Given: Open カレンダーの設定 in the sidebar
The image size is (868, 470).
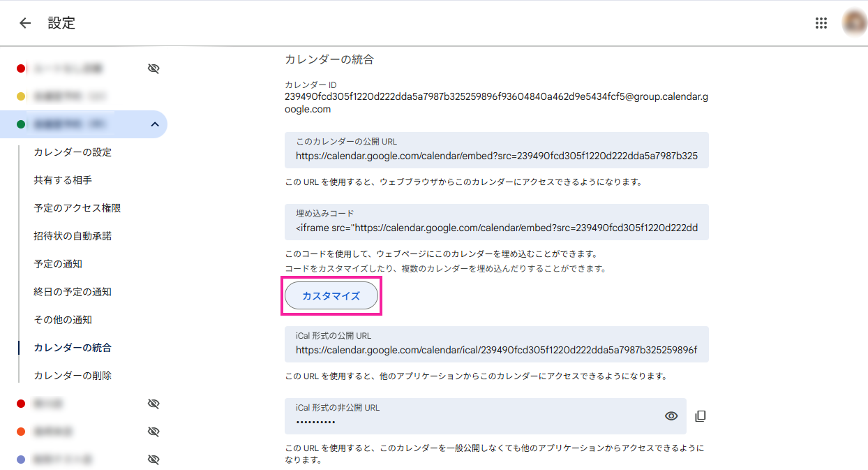Looking at the screenshot, I should click(x=73, y=152).
